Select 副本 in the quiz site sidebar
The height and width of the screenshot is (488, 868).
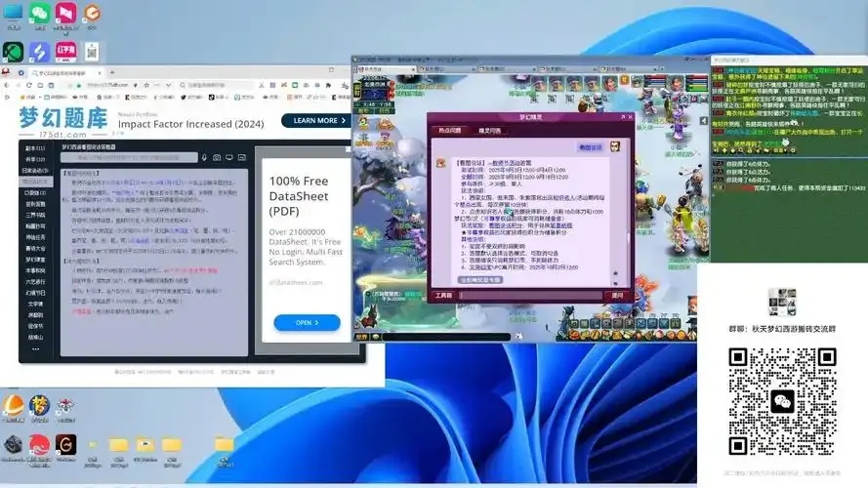[x=36, y=148]
